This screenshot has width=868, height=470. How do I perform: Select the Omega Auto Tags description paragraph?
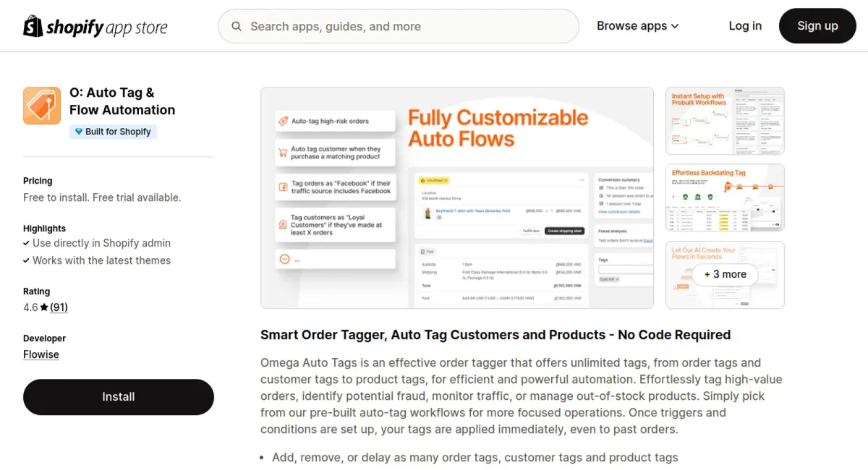point(522,396)
